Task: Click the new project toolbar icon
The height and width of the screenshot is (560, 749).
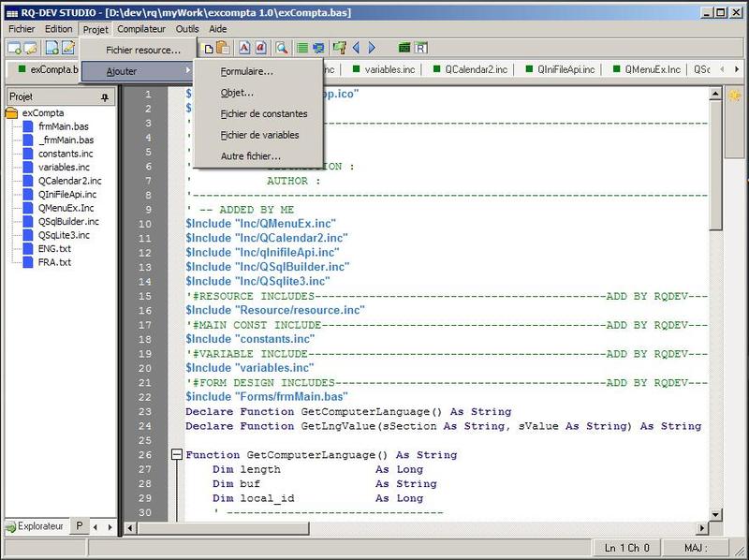Action: 14,48
